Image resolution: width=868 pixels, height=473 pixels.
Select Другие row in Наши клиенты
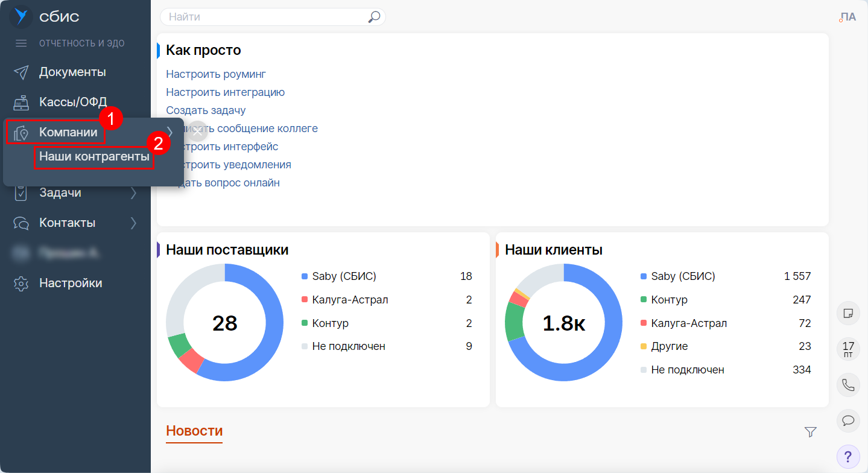[726, 346]
